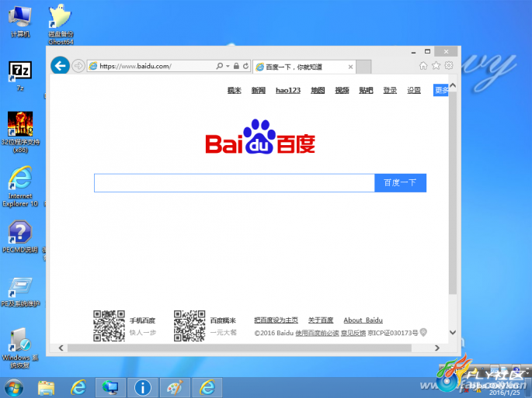Image resolution: width=532 pixels, height=398 pixels.
Task: Open IE Favorites star icon
Action: (x=436, y=65)
